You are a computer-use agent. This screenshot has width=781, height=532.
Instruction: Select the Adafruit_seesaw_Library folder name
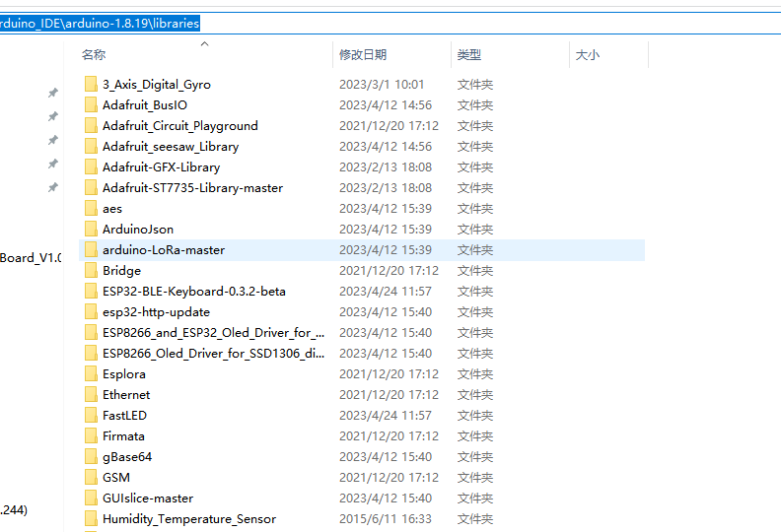tap(171, 147)
